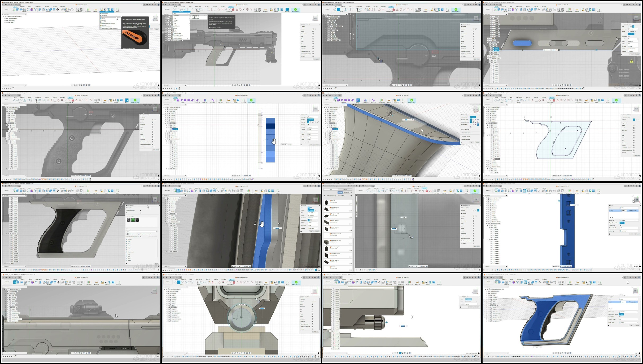Select the Faces radio button in Appearance
This screenshot has height=364, width=643.
tap(141, 213)
